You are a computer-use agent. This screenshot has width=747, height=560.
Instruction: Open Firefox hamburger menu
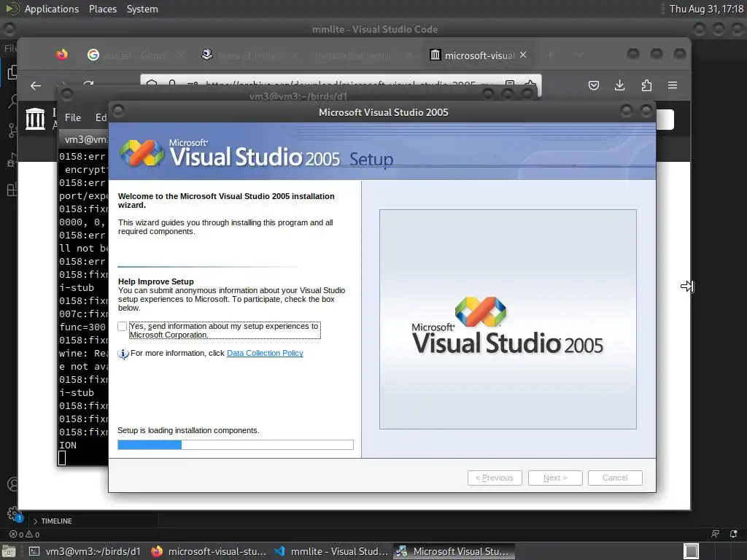click(673, 86)
